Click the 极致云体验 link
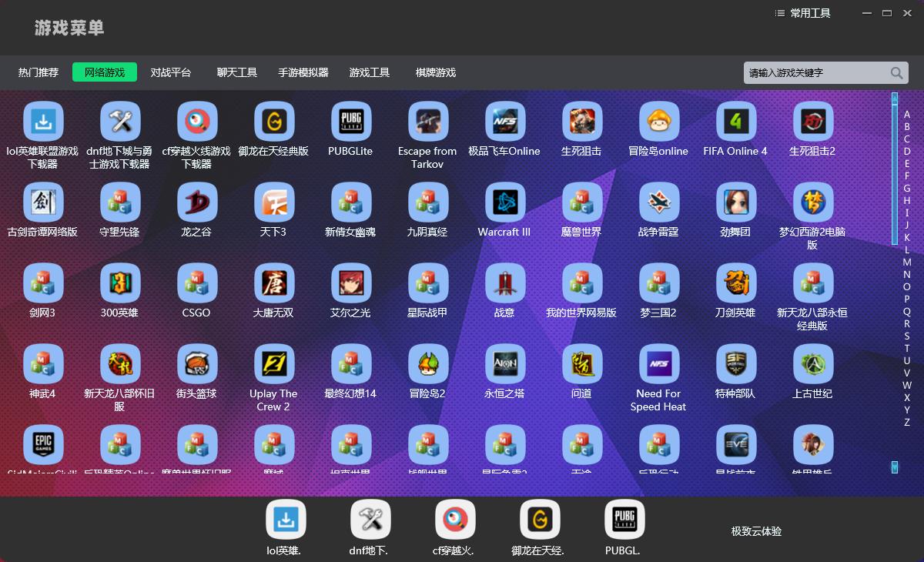 pos(756,531)
